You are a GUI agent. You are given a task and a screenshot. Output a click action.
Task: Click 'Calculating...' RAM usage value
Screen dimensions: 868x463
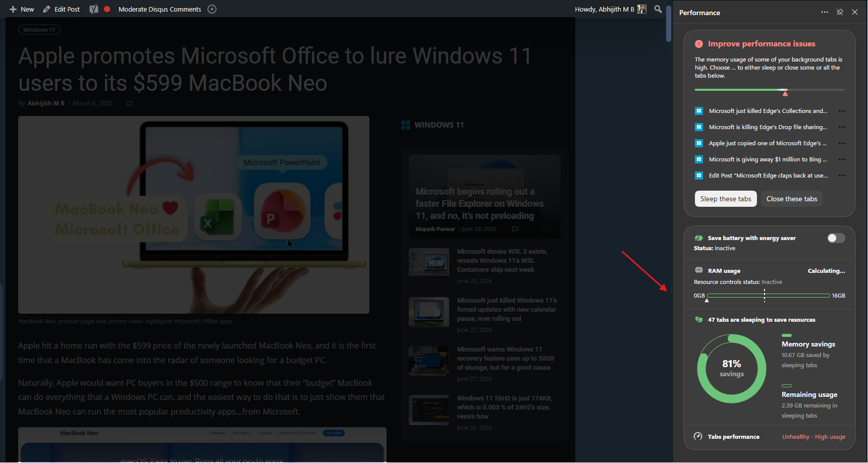point(826,271)
